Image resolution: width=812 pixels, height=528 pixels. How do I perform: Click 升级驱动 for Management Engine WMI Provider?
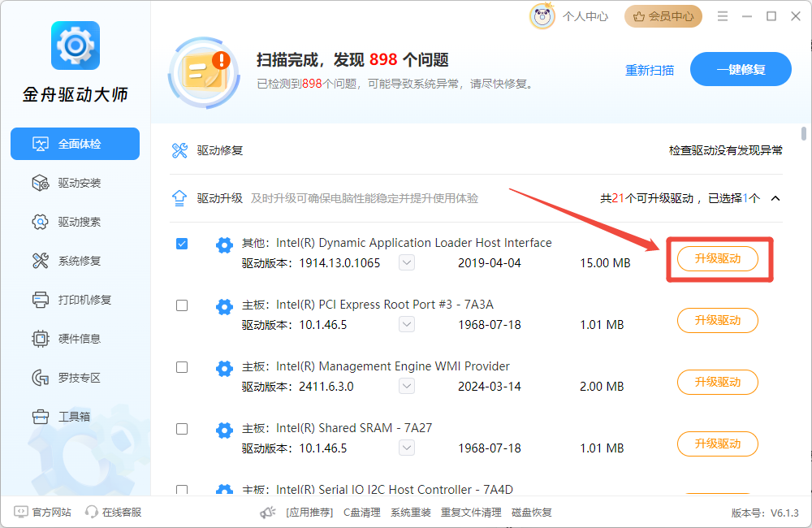tap(718, 382)
